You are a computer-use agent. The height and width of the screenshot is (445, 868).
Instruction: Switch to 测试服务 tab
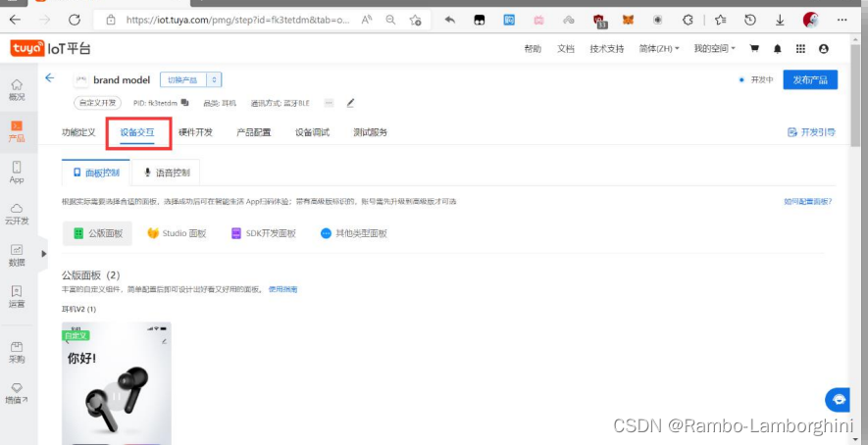click(x=371, y=132)
